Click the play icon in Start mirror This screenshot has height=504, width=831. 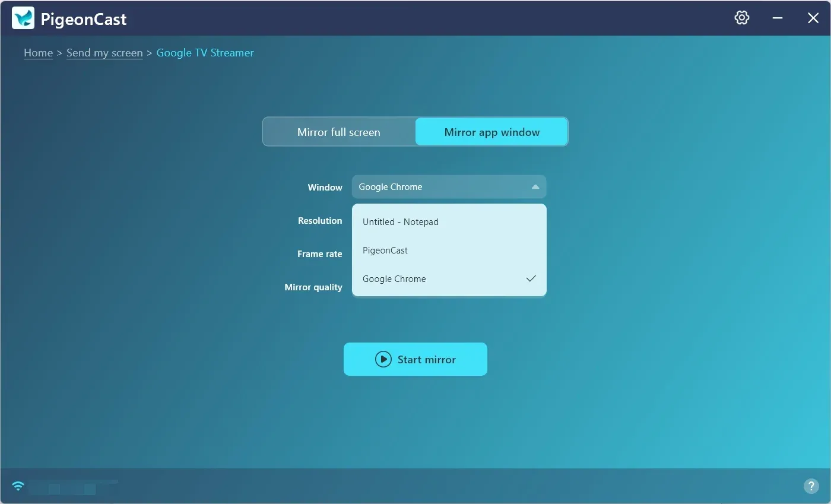(383, 359)
